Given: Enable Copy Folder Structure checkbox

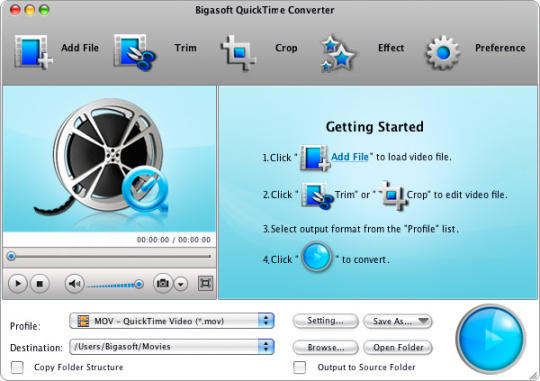Looking at the screenshot, I should (x=17, y=367).
